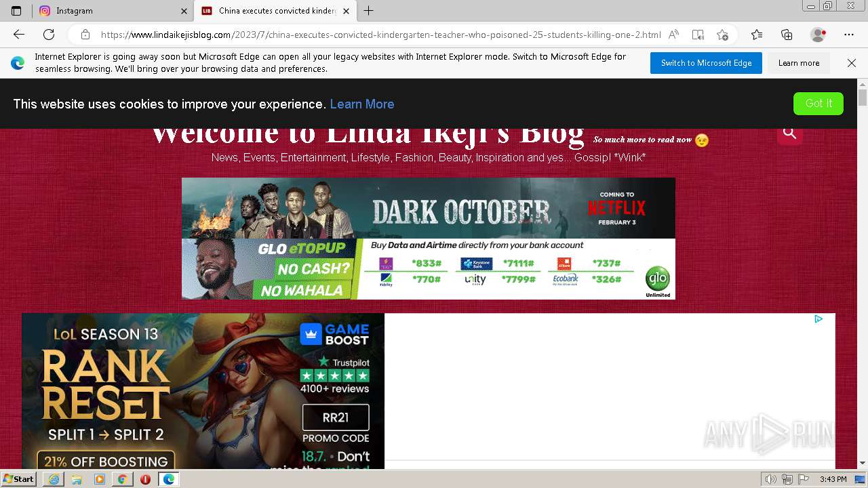
Task: Open the Favorites list
Action: (757, 35)
